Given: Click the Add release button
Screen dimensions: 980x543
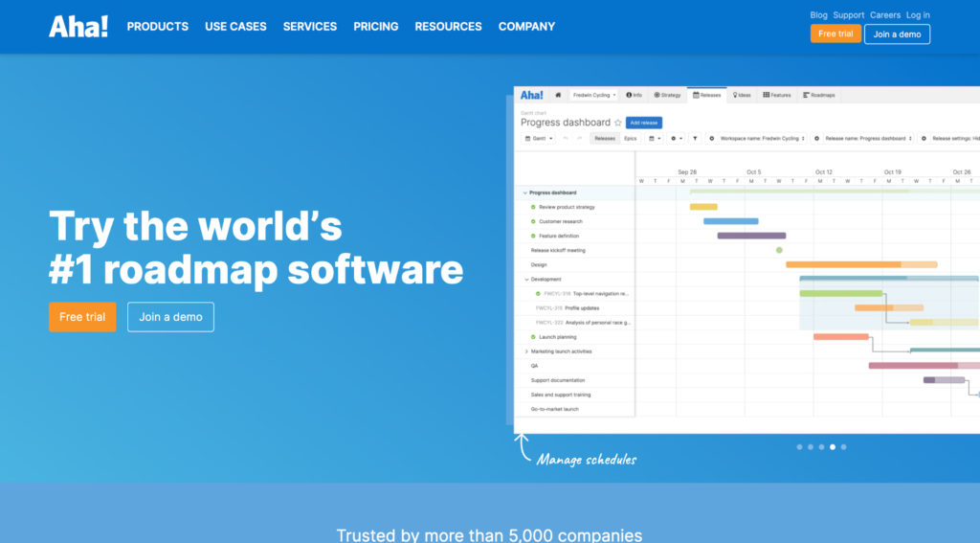Looking at the screenshot, I should [644, 123].
